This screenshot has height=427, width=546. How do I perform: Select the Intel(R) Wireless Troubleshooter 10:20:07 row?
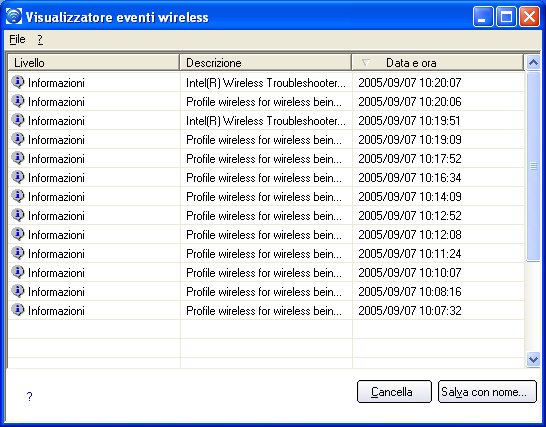[266, 83]
